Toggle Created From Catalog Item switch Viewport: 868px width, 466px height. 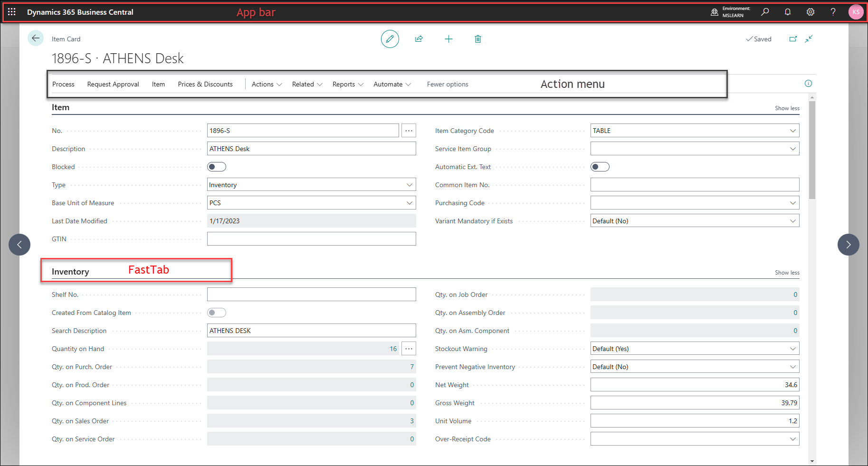[217, 313]
